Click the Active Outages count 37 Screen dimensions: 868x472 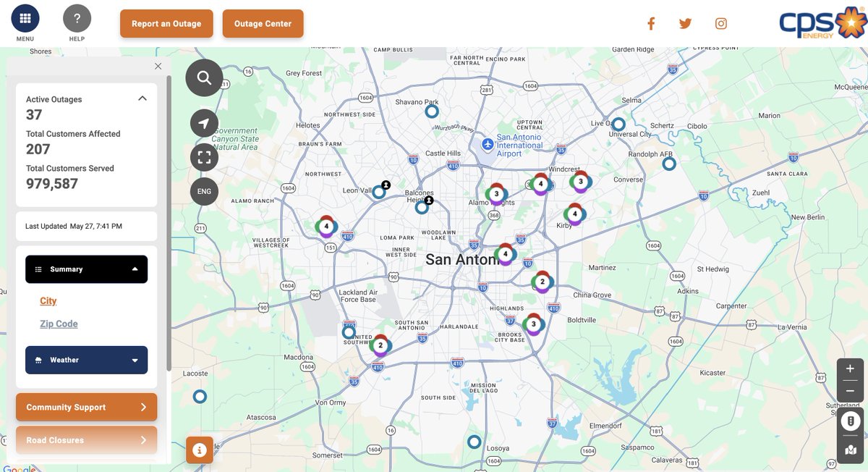34,115
